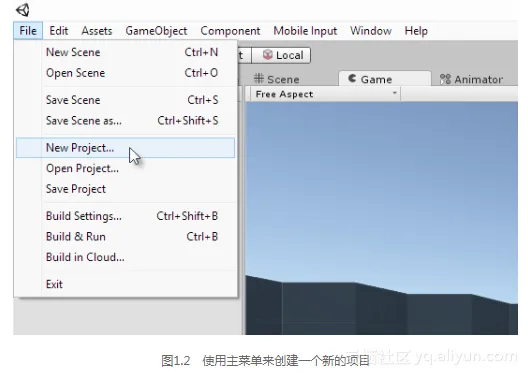This screenshot has width=528, height=376.
Task: Open the Mobile Input menu
Action: (305, 31)
